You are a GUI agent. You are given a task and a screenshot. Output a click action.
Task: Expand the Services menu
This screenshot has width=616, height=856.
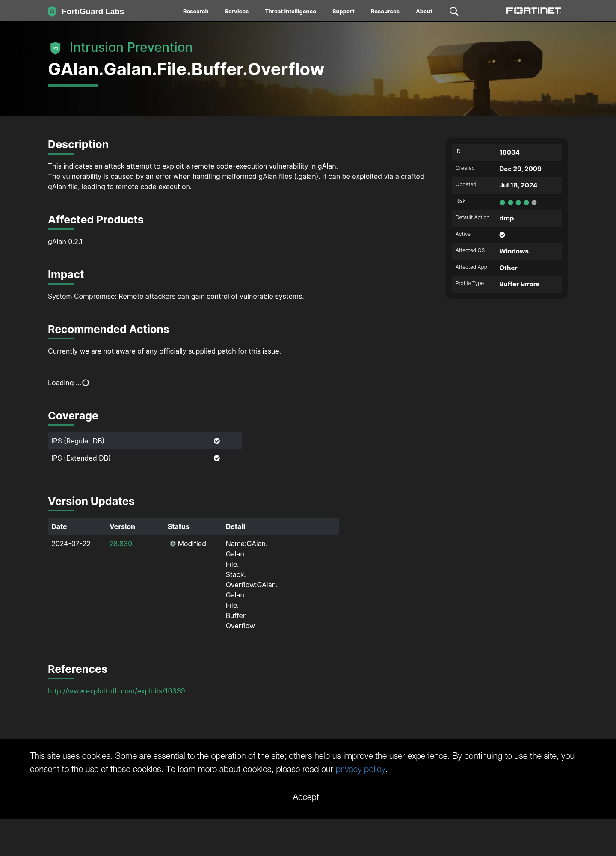[x=237, y=12]
